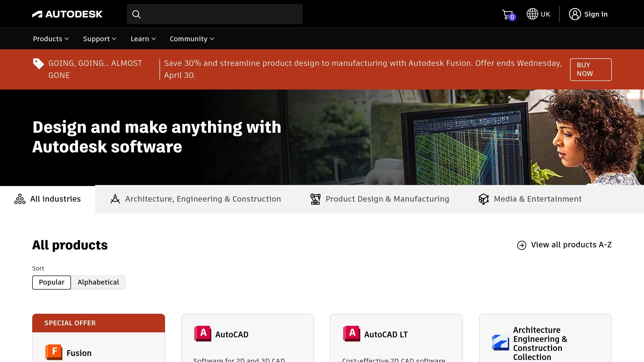Open the AutoCAD LT product title
Screen dimensions: 644x362
[386, 335]
